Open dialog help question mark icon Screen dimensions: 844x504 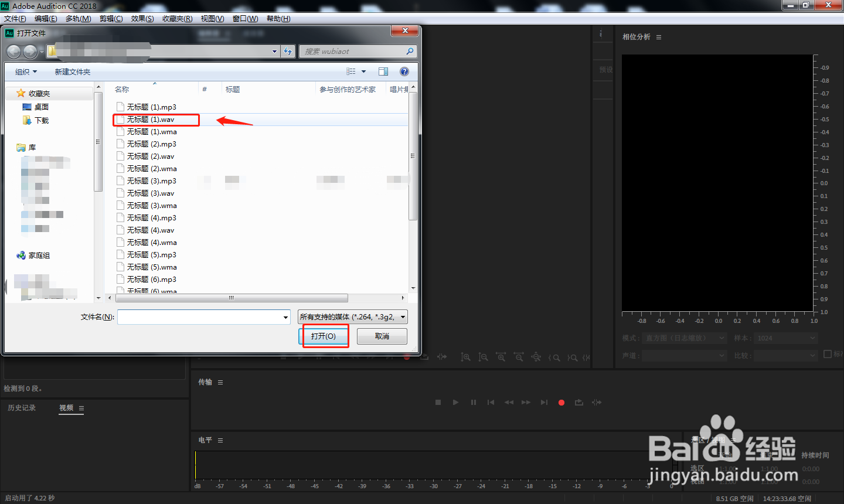(404, 71)
